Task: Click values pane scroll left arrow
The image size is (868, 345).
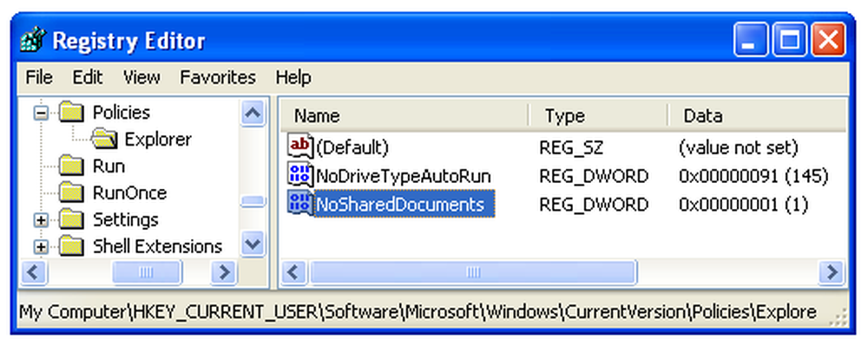Action: (294, 272)
